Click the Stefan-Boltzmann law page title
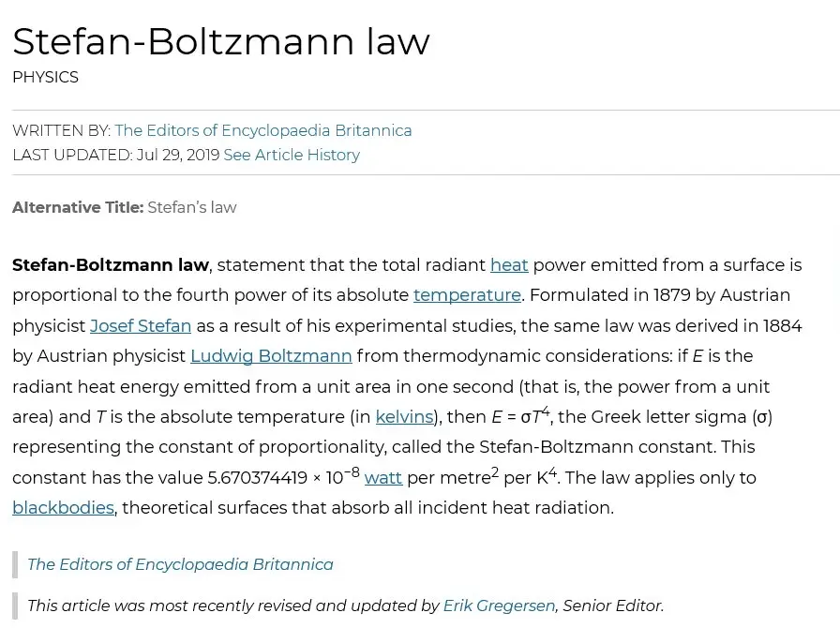This screenshot has height=628, width=840. pos(221,41)
